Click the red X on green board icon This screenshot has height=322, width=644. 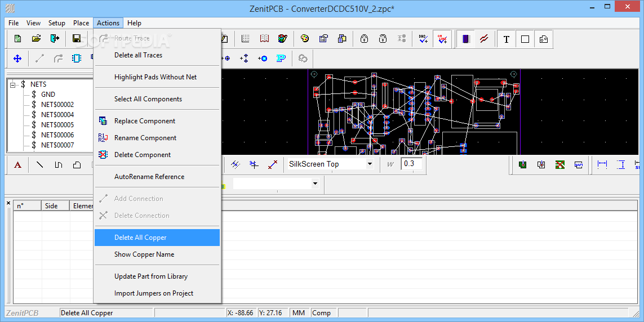point(560,165)
